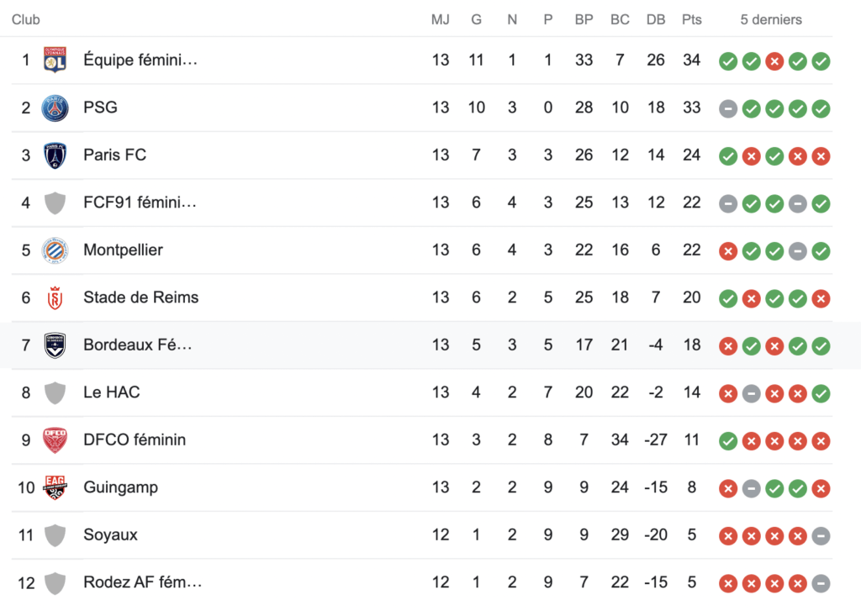861x616 pixels.
Task: Select the Paris FC crest
Action: [x=55, y=155]
